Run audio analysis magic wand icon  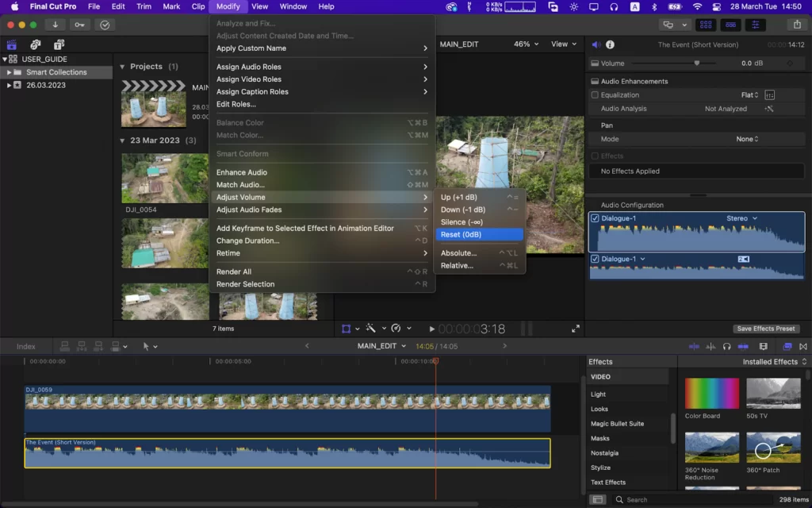(769, 109)
